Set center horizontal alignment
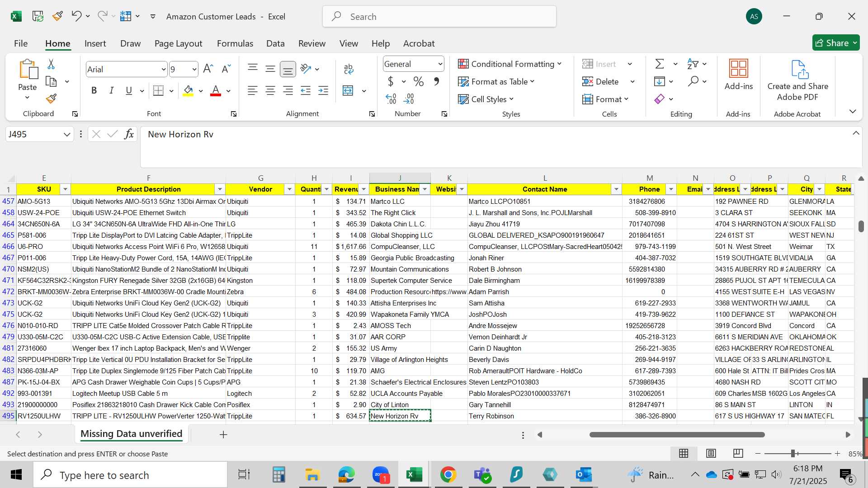The image size is (868, 488). (x=270, y=90)
